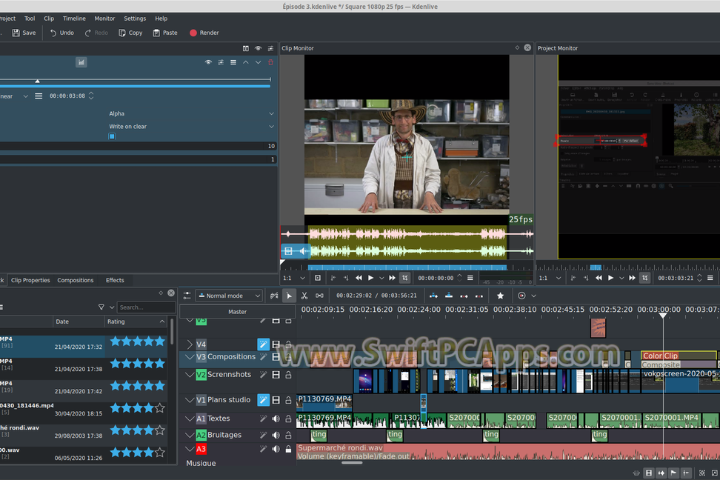Select the razor cut tool
720x480 pixels.
(x=304, y=296)
